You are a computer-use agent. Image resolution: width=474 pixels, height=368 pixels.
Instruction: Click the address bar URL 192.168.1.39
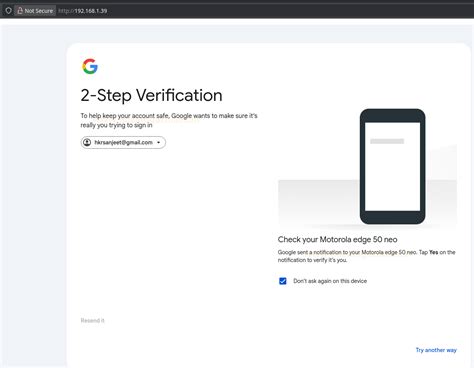(x=83, y=11)
